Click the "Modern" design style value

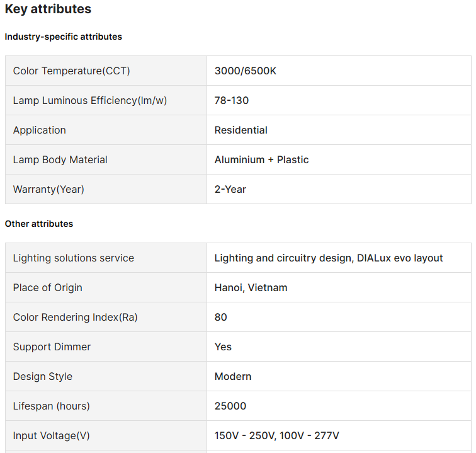pyautogui.click(x=233, y=377)
